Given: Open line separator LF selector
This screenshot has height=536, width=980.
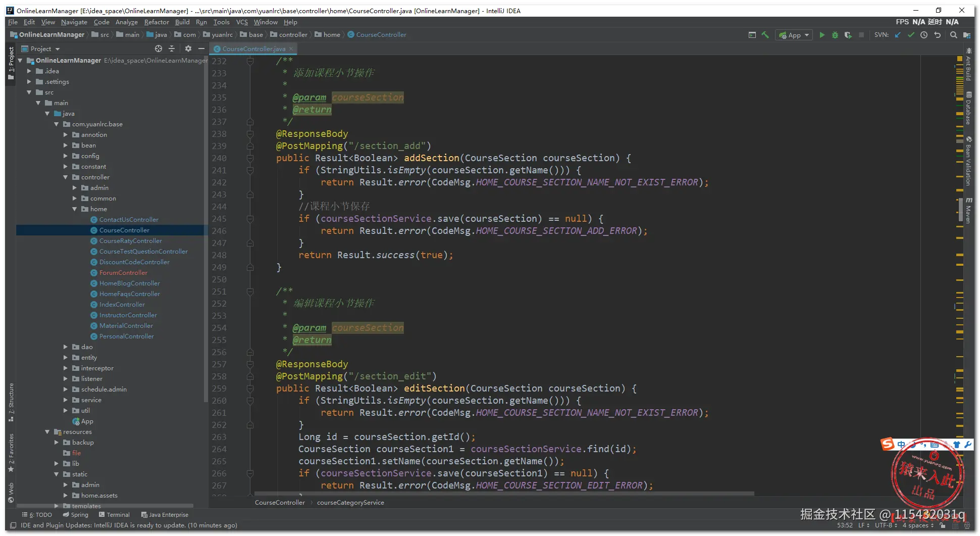Looking at the screenshot, I should click(x=864, y=525).
